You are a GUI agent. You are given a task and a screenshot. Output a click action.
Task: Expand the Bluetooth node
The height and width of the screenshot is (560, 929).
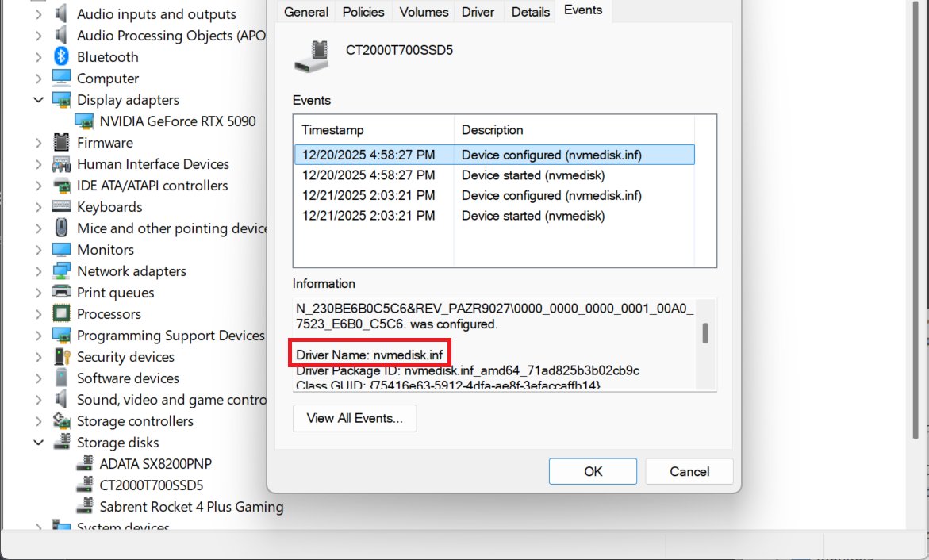39,57
